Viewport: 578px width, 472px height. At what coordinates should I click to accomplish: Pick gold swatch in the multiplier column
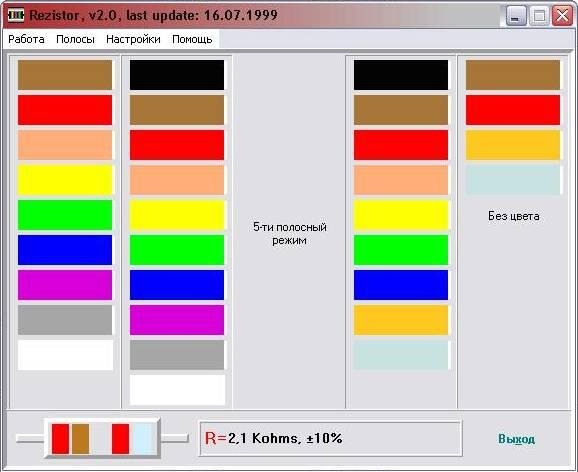401,320
